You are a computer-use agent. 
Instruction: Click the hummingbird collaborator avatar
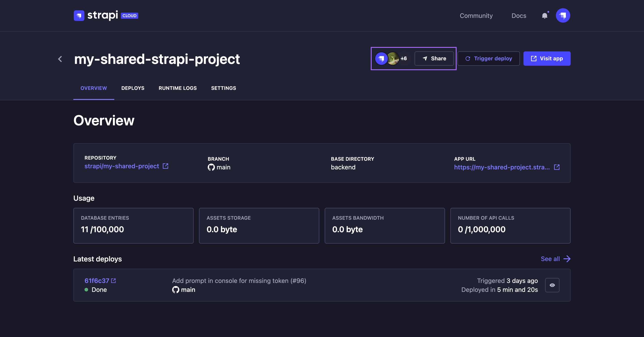point(393,59)
